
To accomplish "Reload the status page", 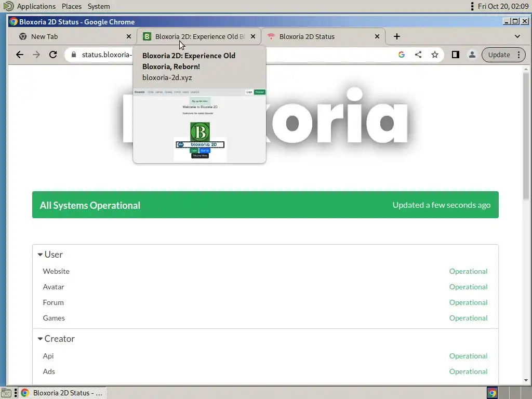I will (x=53, y=55).
